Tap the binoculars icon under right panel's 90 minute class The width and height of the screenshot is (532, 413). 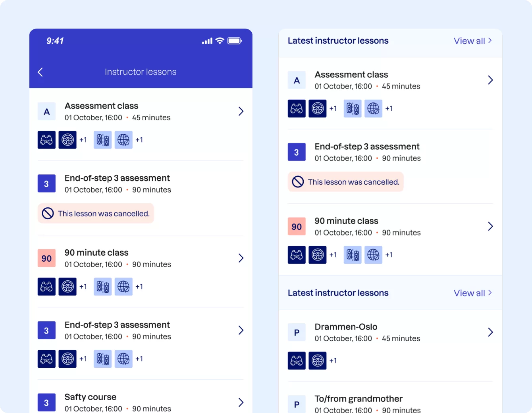coord(297,255)
